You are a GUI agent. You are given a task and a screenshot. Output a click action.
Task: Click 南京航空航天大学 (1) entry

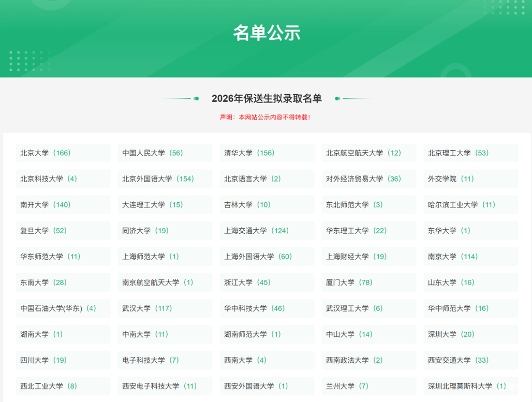[165, 282]
